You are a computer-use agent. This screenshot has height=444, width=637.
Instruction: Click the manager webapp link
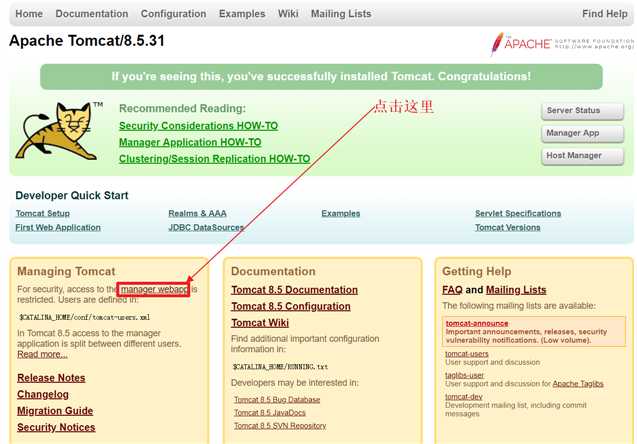(x=154, y=289)
